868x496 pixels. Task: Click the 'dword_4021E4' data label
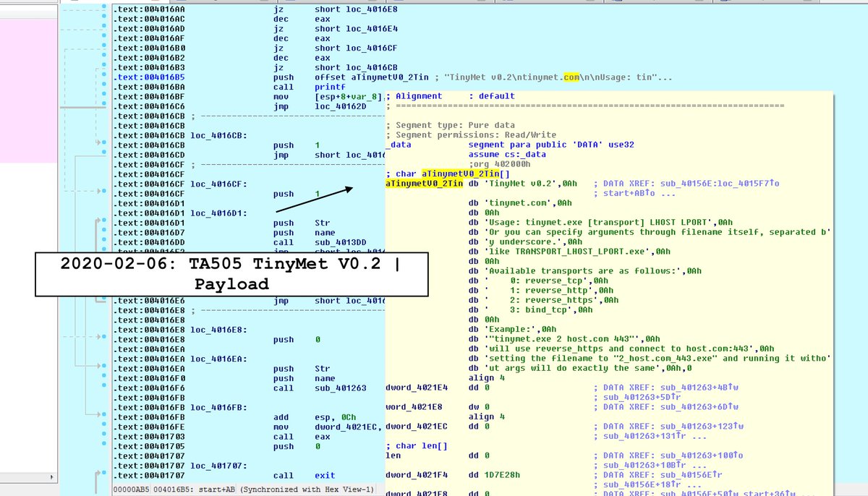[x=417, y=388]
